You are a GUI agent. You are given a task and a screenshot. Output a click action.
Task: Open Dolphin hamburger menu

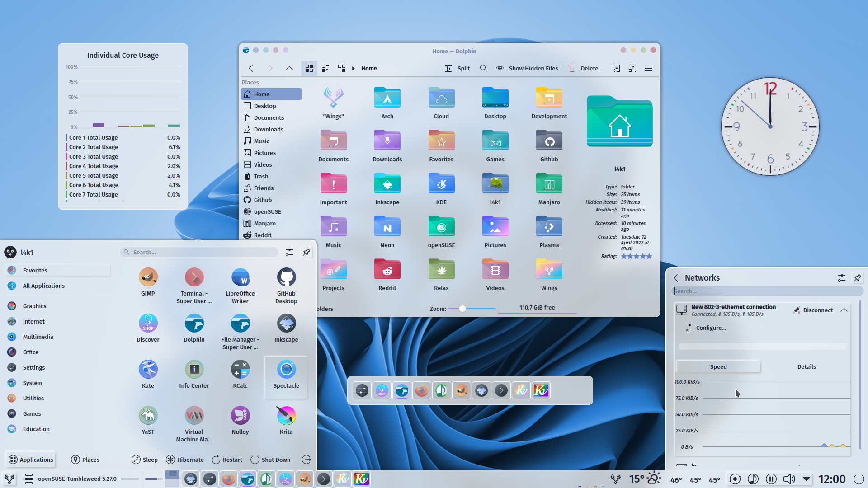click(649, 68)
